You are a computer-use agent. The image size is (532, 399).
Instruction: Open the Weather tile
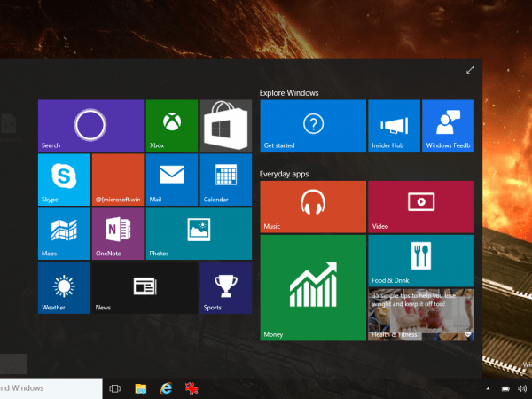tap(64, 287)
